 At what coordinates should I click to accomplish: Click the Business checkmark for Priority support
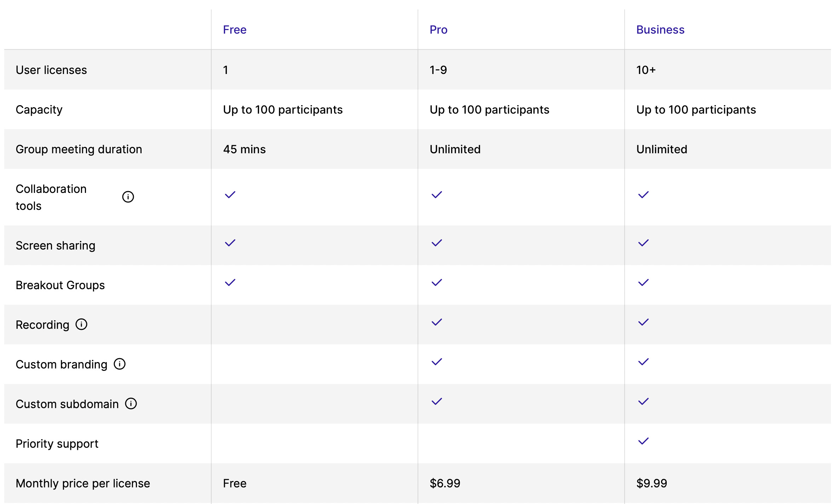[x=643, y=441]
